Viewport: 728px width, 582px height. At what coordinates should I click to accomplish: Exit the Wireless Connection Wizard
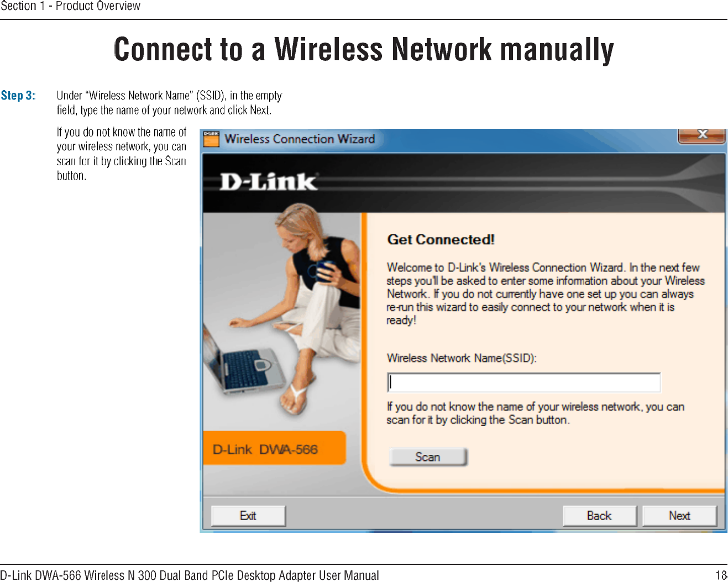point(248,516)
